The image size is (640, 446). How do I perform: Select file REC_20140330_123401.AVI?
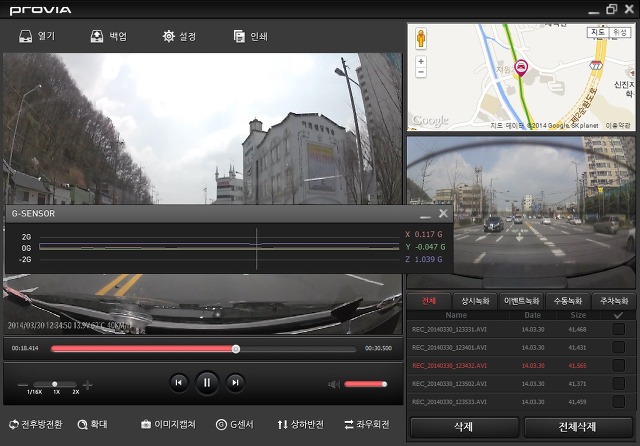tap(449, 348)
